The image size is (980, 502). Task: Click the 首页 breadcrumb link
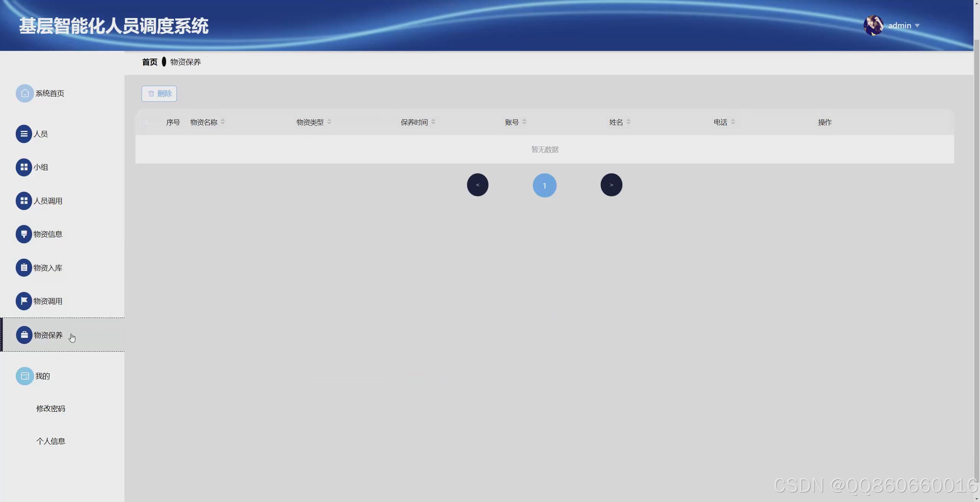click(x=150, y=62)
